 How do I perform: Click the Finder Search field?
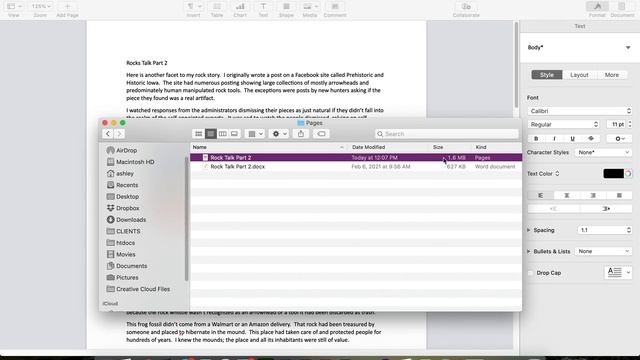coord(447,134)
